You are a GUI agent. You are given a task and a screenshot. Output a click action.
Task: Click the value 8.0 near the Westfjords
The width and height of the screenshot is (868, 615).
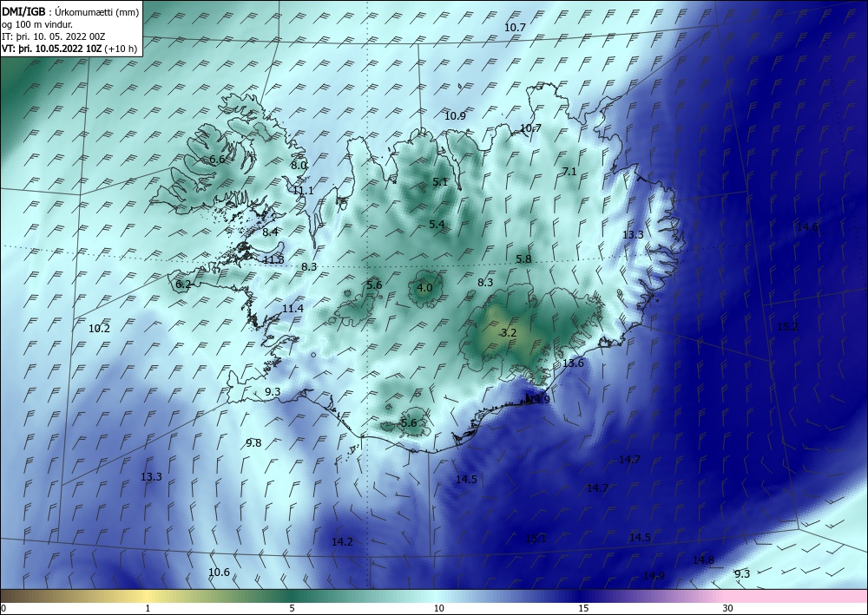pos(299,165)
